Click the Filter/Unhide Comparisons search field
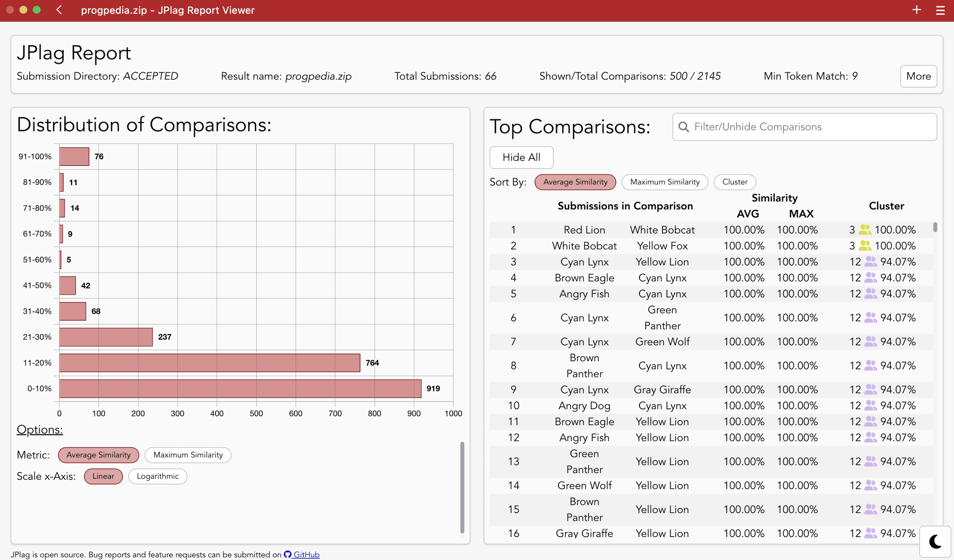 pos(805,127)
